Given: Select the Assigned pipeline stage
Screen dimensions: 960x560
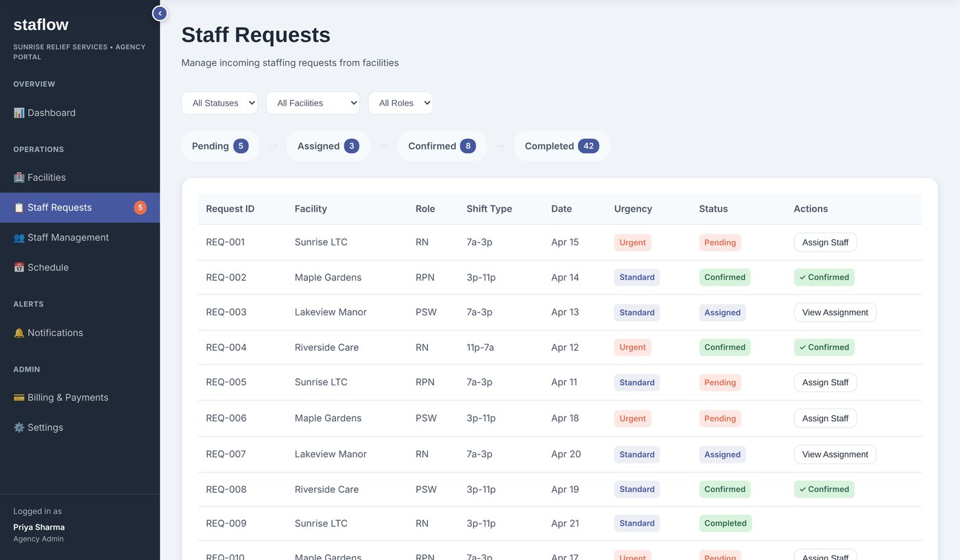Looking at the screenshot, I should click(328, 146).
